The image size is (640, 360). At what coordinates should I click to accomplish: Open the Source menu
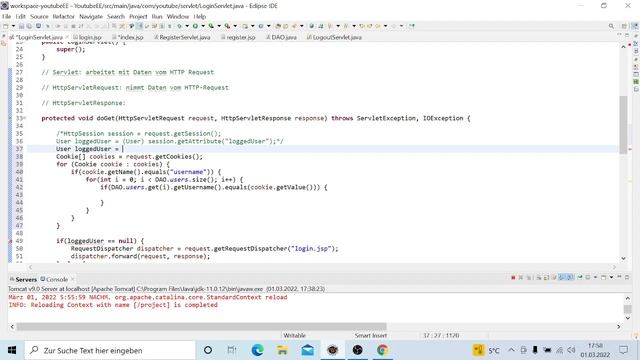point(39,17)
